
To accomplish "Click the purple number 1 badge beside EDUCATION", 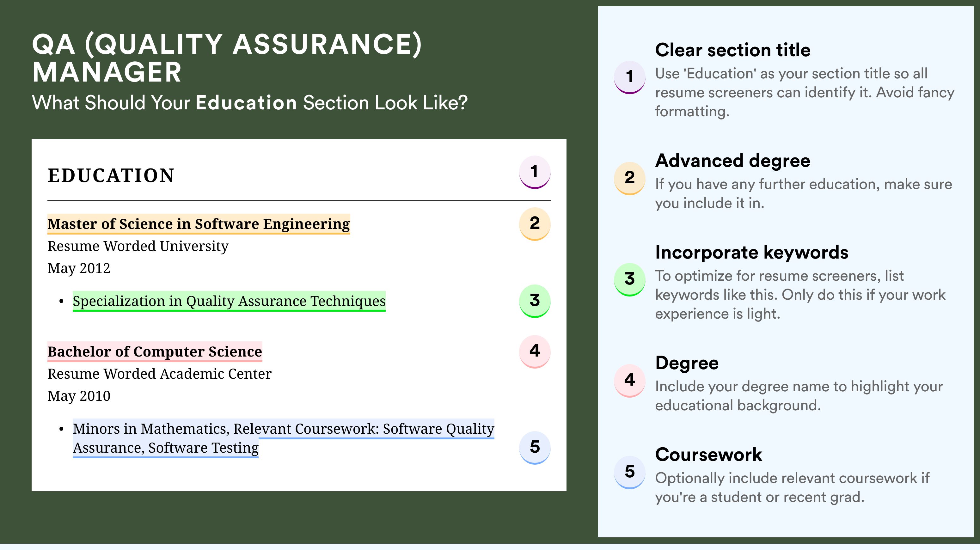I will click(x=535, y=172).
